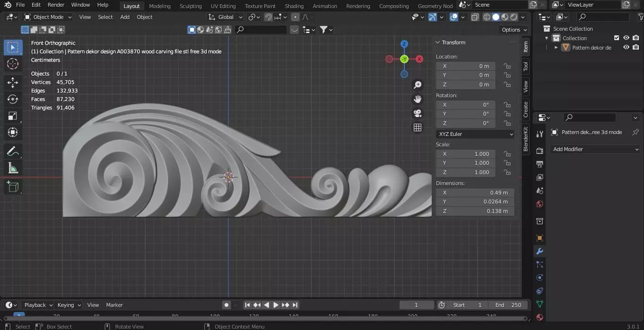Toggle Collection exclude checkbox in outliner
The width and height of the screenshot is (644, 330).
pos(617,38)
